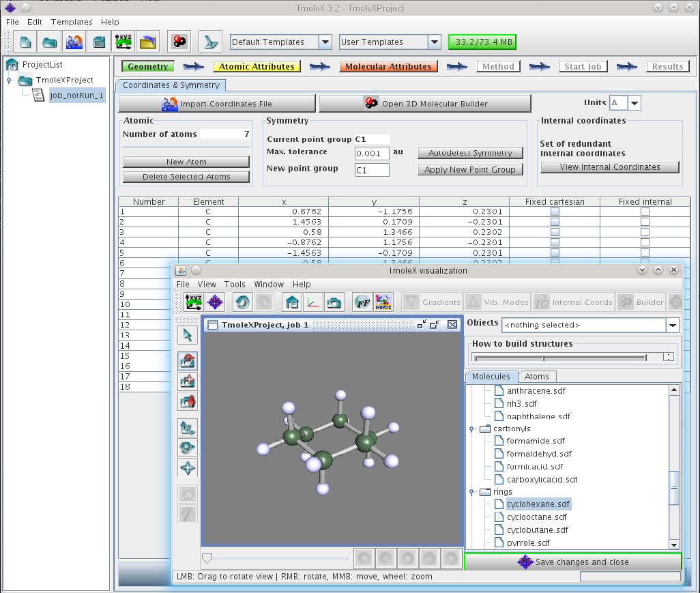Image resolution: width=700 pixels, height=593 pixels.
Task: Open the Default Templates dropdown
Action: click(325, 42)
